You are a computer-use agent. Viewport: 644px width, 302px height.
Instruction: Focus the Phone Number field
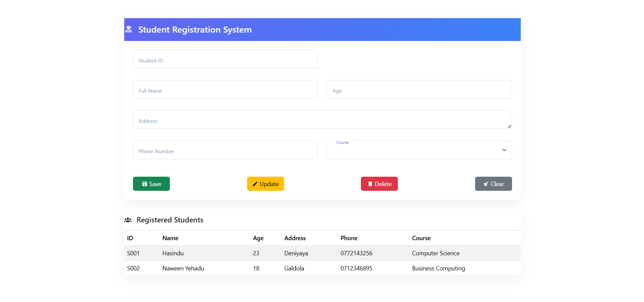coord(225,150)
